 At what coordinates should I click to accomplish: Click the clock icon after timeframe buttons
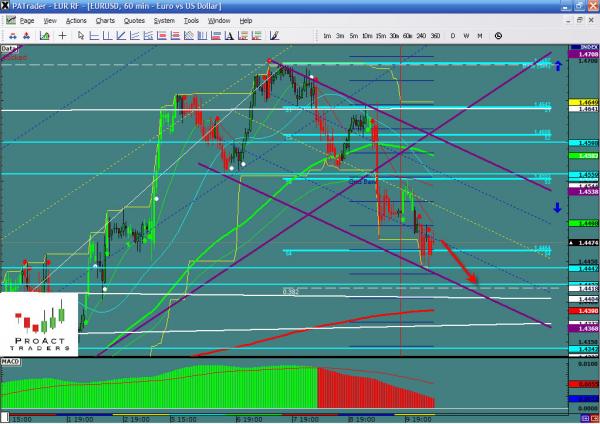pos(497,35)
